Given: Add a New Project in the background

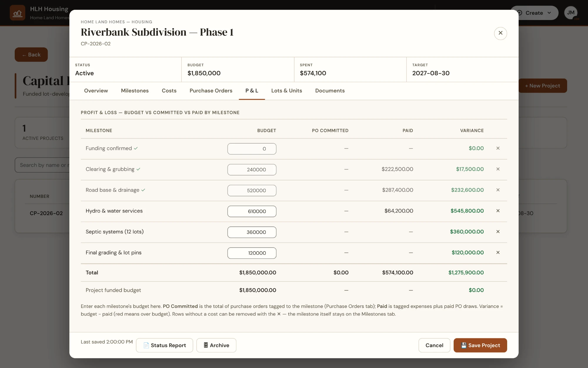Looking at the screenshot, I should [x=542, y=86].
